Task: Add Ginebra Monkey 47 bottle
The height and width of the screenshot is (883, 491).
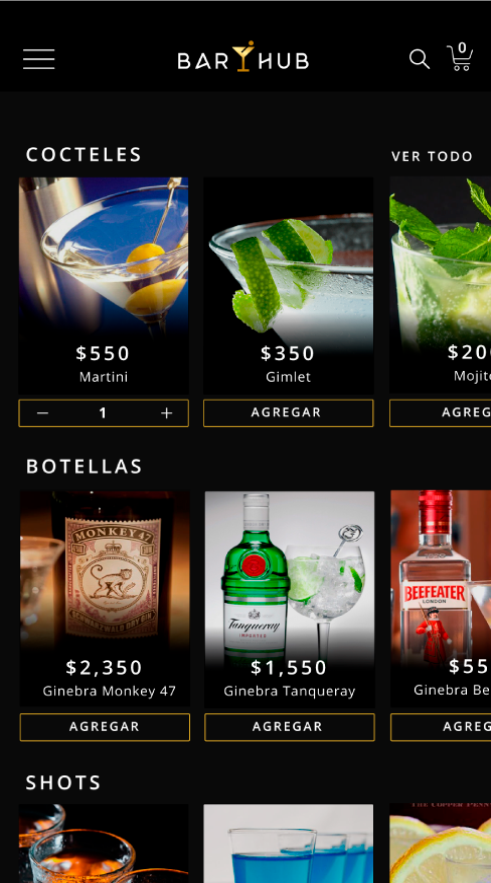Action: [105, 726]
